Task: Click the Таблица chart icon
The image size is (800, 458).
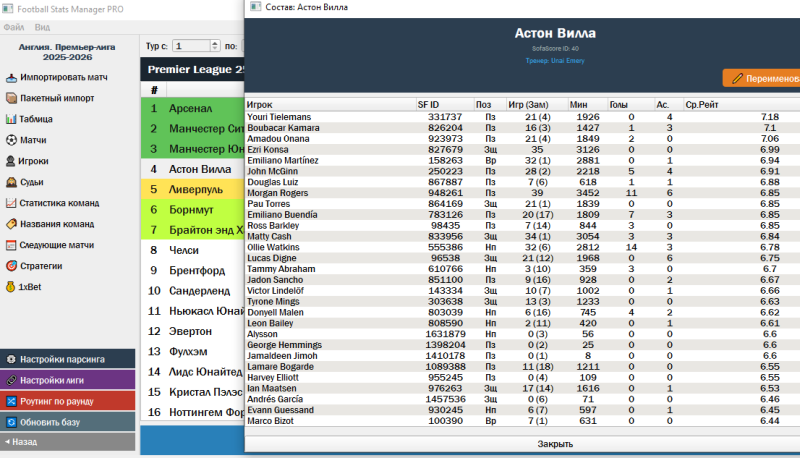Action: point(11,119)
